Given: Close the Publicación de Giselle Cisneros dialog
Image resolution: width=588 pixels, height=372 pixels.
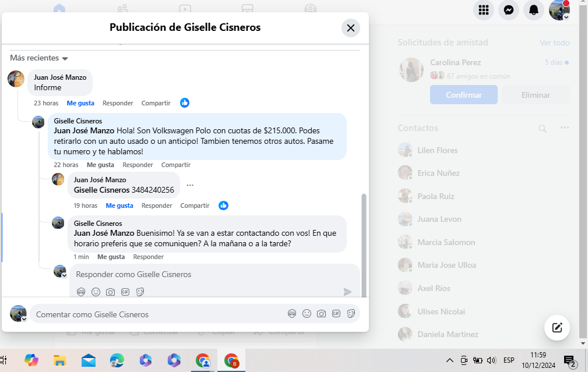Looking at the screenshot, I should (x=350, y=28).
